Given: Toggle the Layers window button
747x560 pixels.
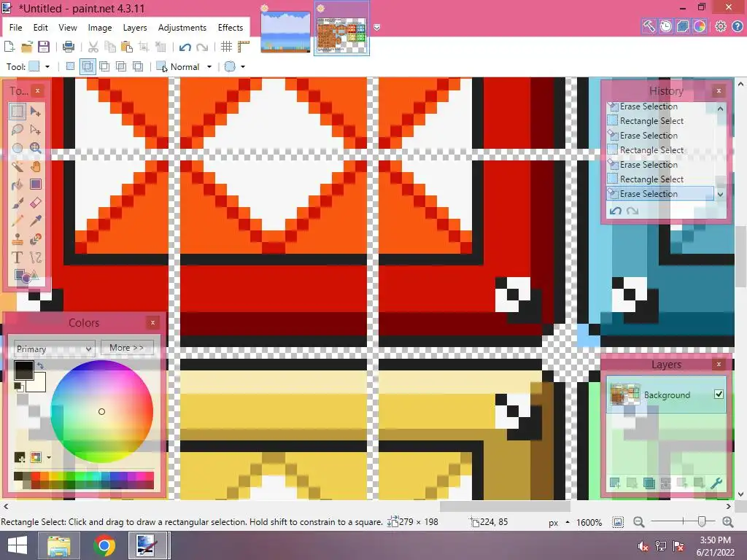Looking at the screenshot, I should (682, 26).
